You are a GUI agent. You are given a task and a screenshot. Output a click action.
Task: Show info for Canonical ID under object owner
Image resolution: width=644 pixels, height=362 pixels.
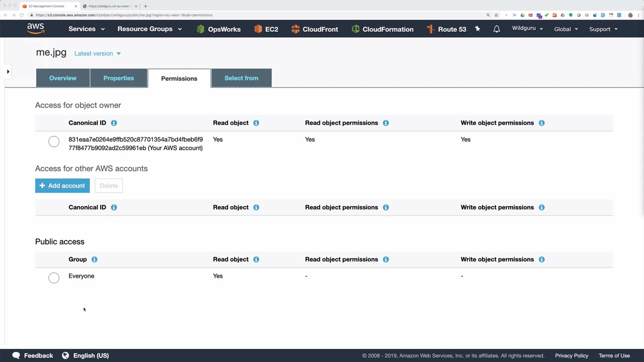coord(114,123)
